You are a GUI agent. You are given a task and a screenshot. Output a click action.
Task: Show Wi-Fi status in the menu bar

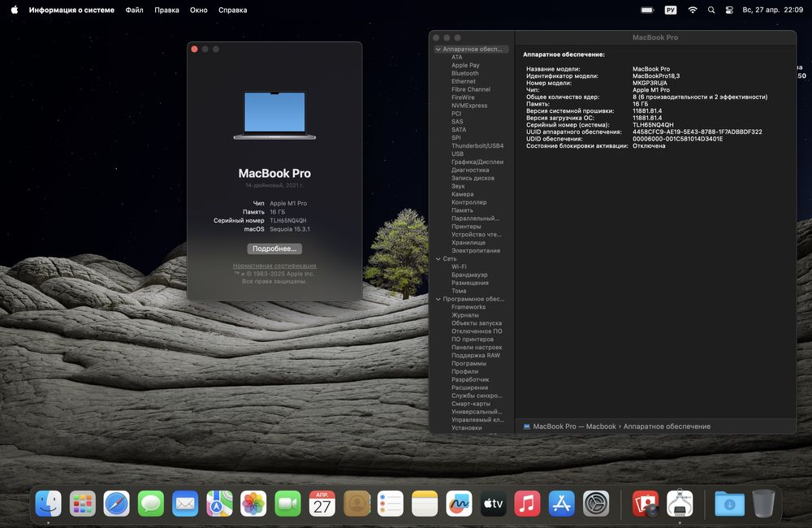(693, 10)
